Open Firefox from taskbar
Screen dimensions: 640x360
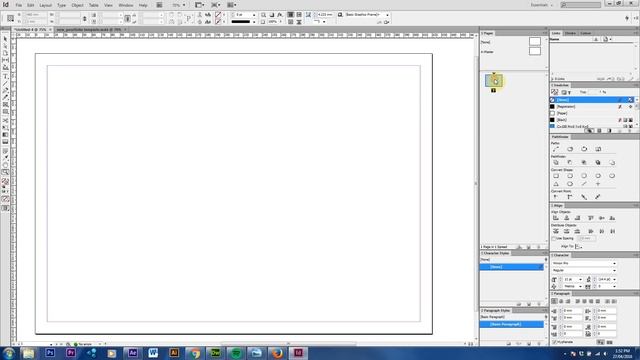click(277, 353)
